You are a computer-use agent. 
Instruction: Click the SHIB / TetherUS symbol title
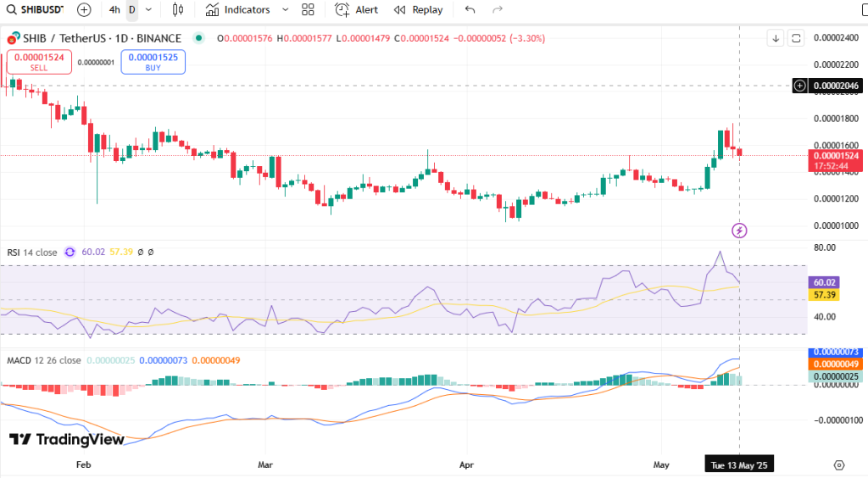click(102, 38)
